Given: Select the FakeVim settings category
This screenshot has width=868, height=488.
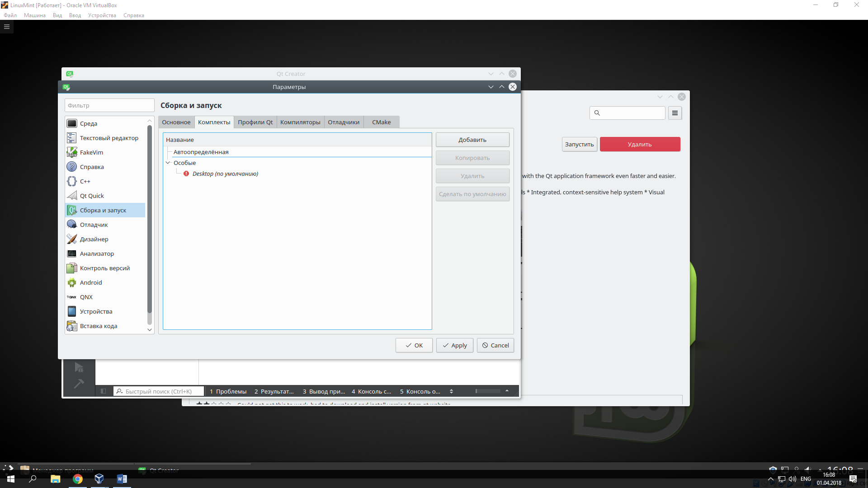Looking at the screenshot, I should coord(105,152).
